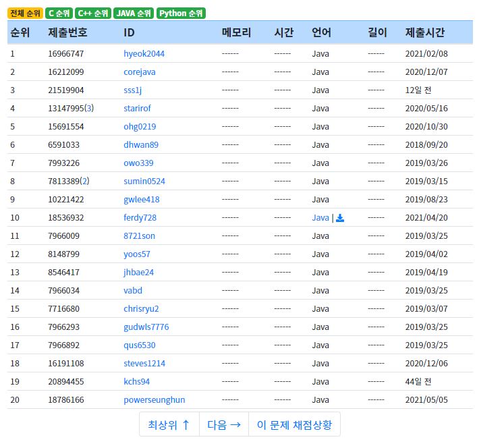Open user jhbae24's profile
The width and height of the screenshot is (477, 448).
pyautogui.click(x=139, y=272)
